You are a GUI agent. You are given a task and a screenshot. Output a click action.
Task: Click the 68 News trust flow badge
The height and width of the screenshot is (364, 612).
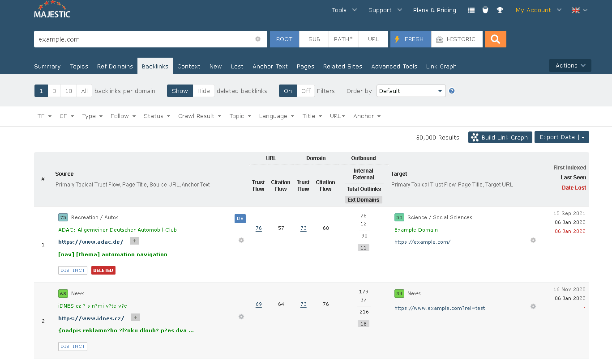(x=63, y=293)
